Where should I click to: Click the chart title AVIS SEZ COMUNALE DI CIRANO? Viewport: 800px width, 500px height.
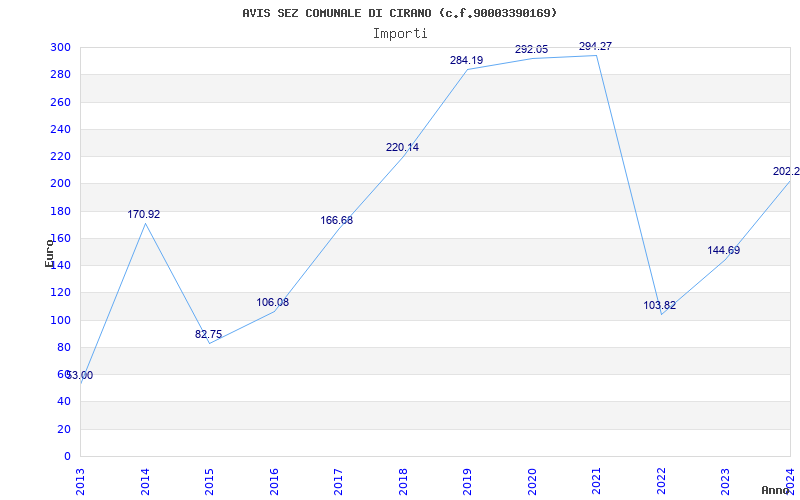(399, 13)
